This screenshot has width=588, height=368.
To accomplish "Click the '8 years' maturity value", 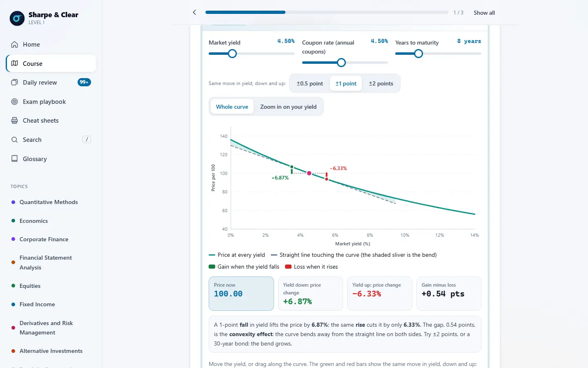I will click(x=469, y=41).
